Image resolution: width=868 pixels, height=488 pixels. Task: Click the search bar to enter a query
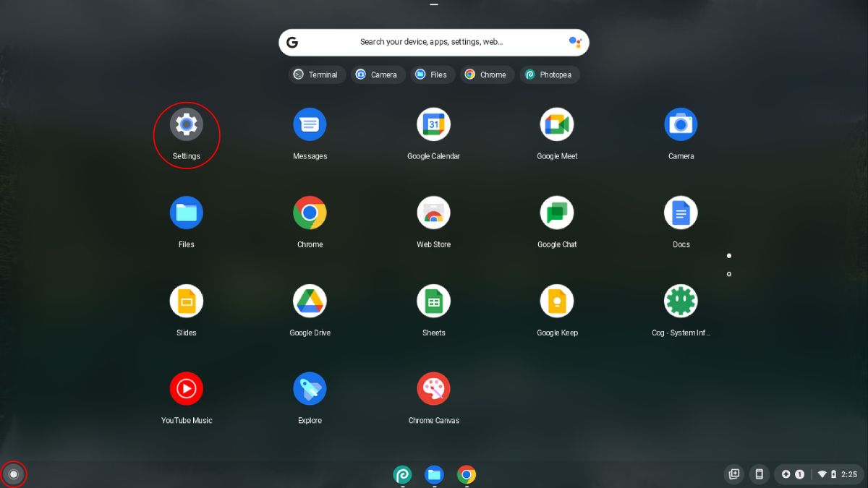click(x=433, y=42)
